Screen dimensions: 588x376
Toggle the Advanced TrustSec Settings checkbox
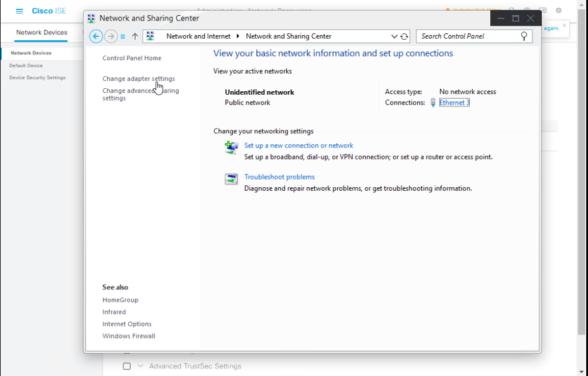click(x=127, y=366)
